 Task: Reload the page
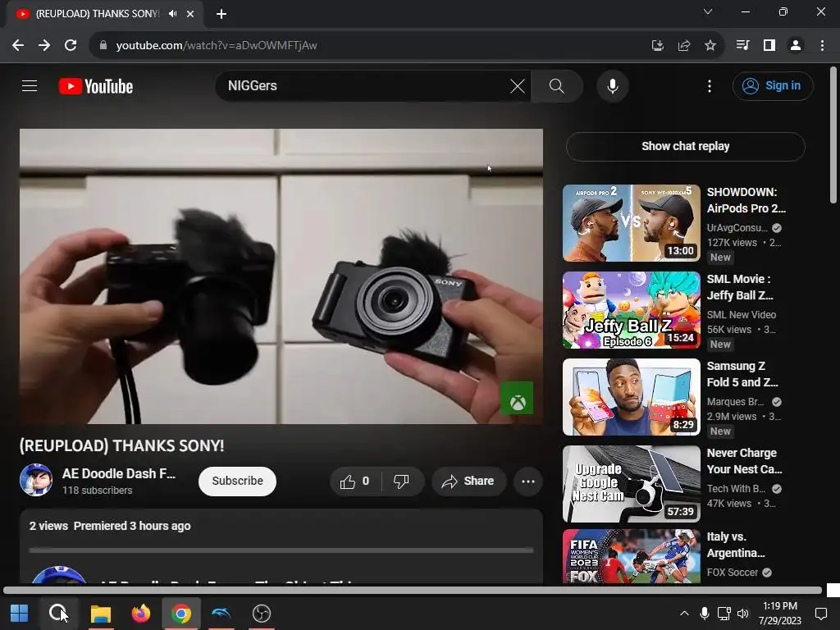tap(71, 46)
